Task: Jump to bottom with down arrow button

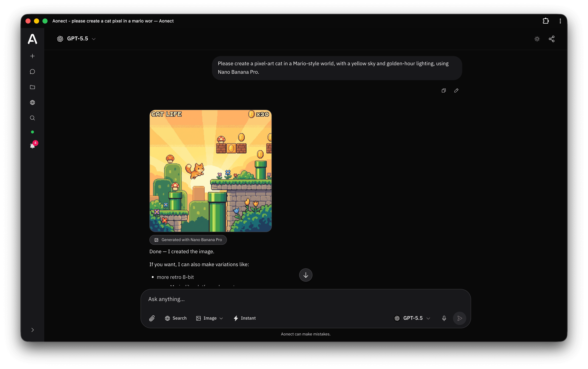Action: point(306,275)
